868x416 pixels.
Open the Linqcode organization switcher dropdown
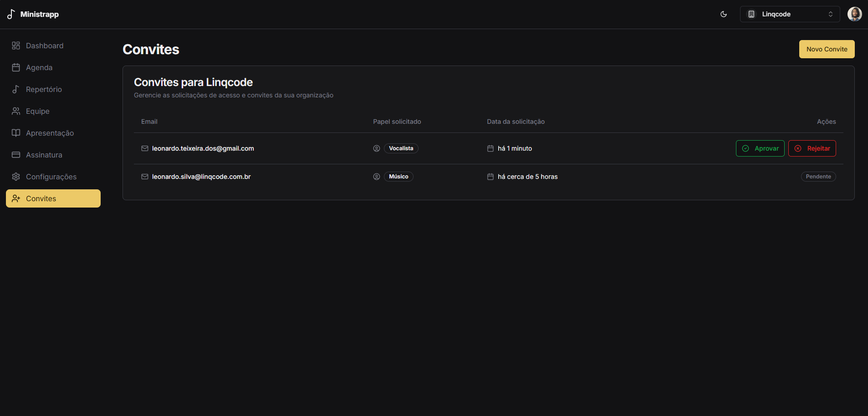point(790,14)
